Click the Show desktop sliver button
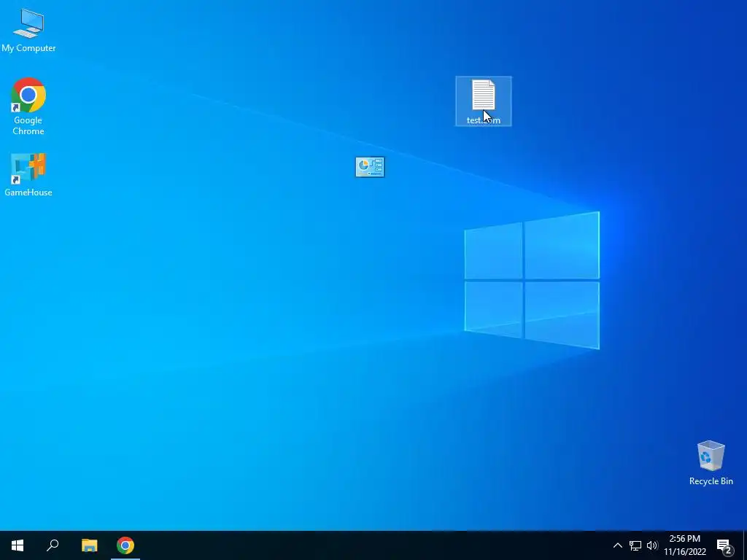 point(745,545)
